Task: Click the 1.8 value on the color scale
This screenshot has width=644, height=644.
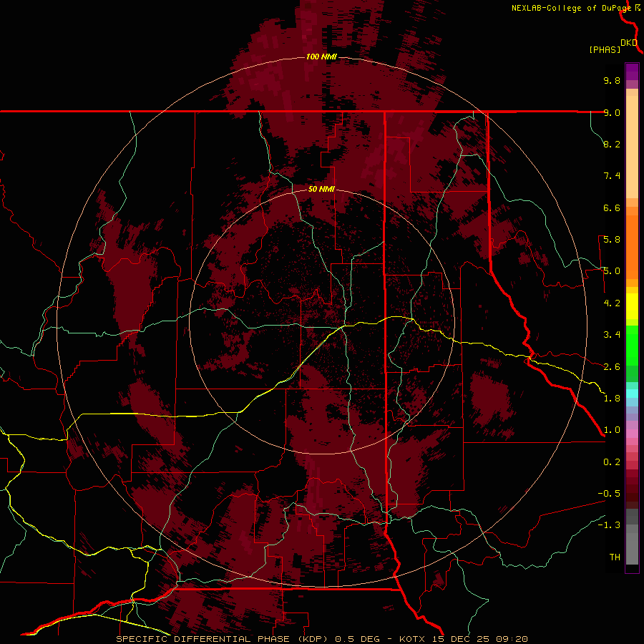Action: click(x=612, y=399)
